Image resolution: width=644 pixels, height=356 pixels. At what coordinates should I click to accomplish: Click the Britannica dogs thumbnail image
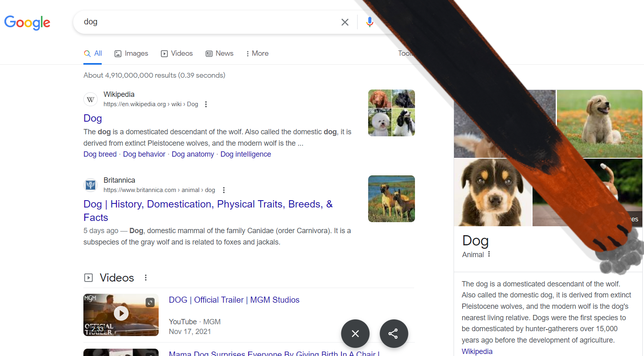click(391, 199)
